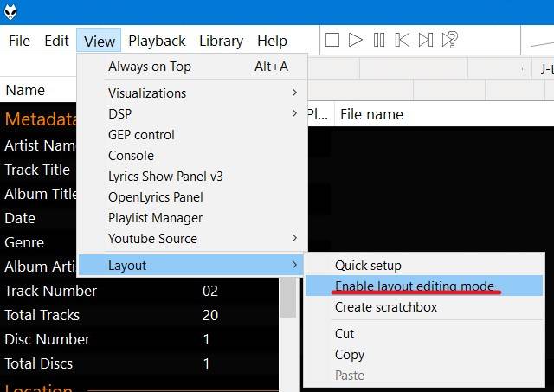
Task: Select Create scratchbox
Action: click(x=424, y=307)
